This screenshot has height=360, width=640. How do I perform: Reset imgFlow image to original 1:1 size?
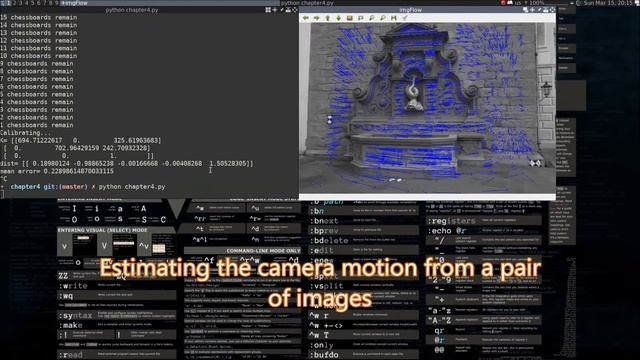(x=350, y=18)
